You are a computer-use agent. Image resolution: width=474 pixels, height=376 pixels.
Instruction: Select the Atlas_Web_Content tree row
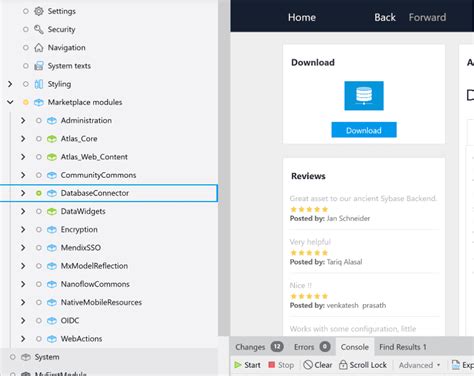[109, 157]
